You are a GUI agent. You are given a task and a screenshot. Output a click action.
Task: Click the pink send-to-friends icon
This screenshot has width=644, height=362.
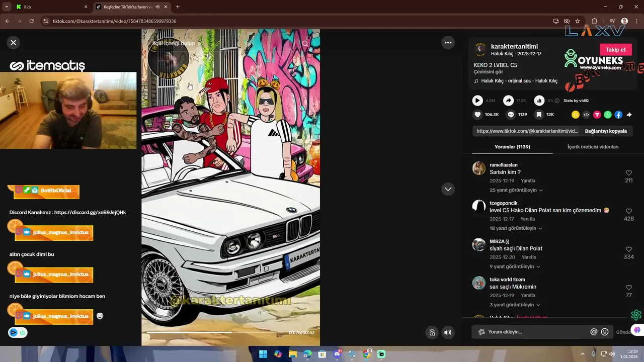(x=597, y=115)
